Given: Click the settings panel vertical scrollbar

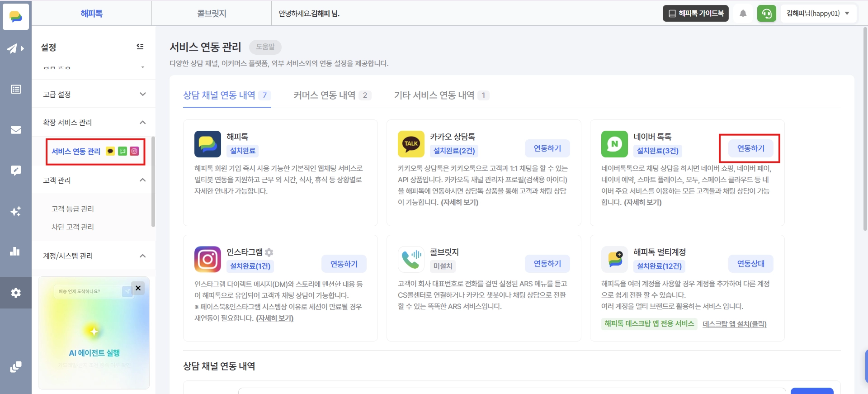Looking at the screenshot, I should [153, 182].
